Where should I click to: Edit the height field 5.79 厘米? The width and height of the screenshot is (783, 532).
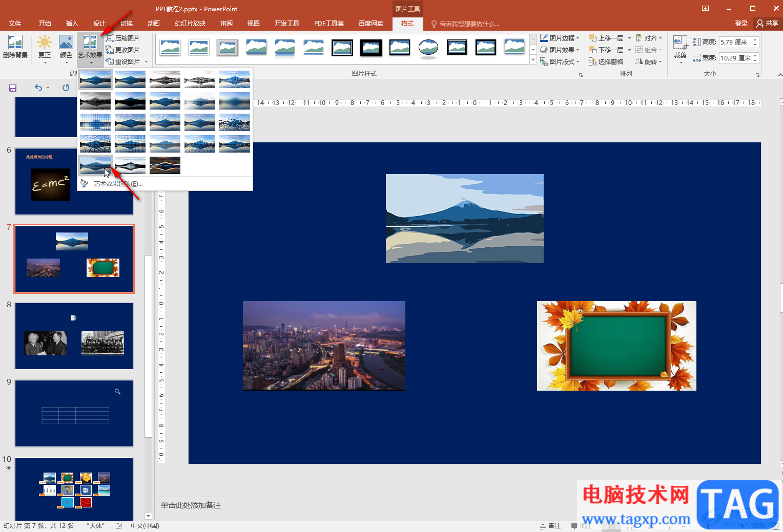pos(735,42)
